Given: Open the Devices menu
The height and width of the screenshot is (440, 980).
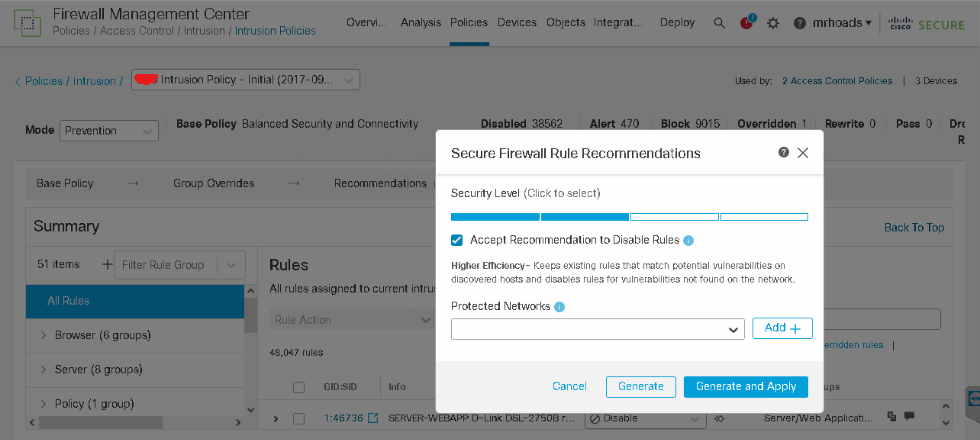Looking at the screenshot, I should pyautogui.click(x=516, y=23).
